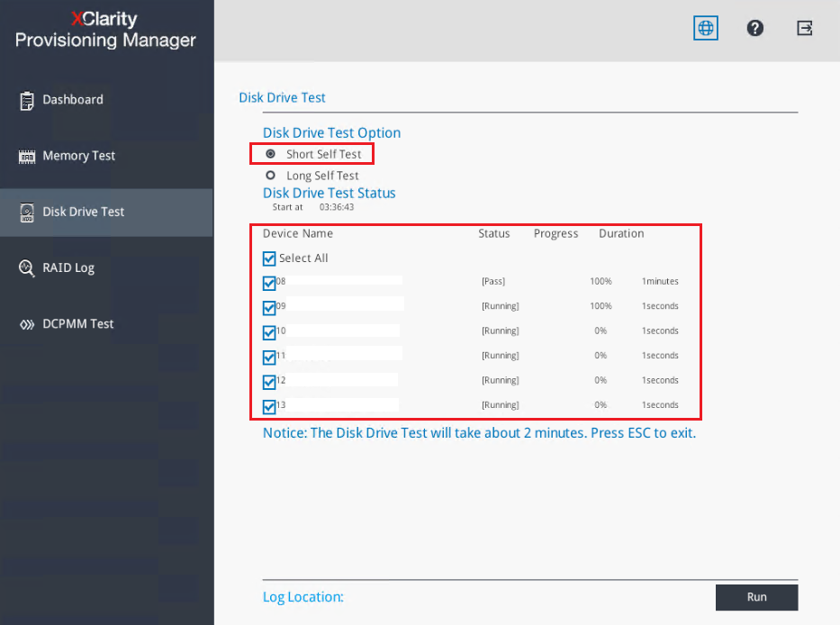Click the Disk Drive Test page heading
This screenshot has height=625, width=840.
coord(283,97)
